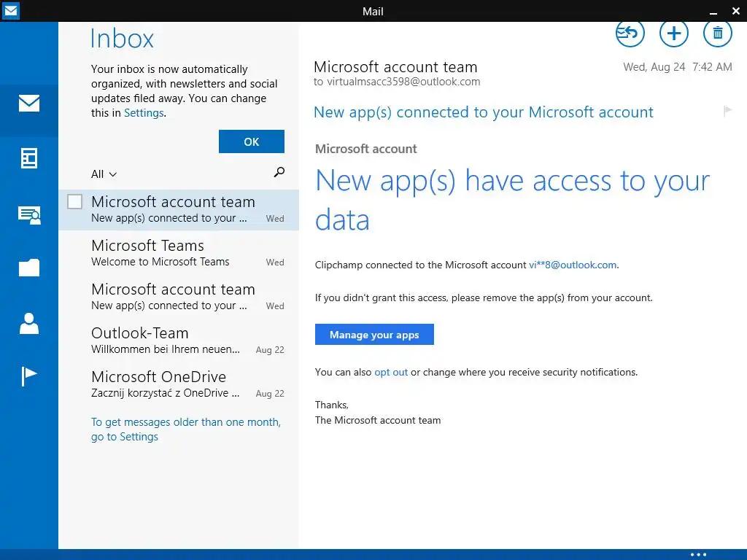Click the Inbox heading
Image resolution: width=747 pixels, height=560 pixels.
122,39
